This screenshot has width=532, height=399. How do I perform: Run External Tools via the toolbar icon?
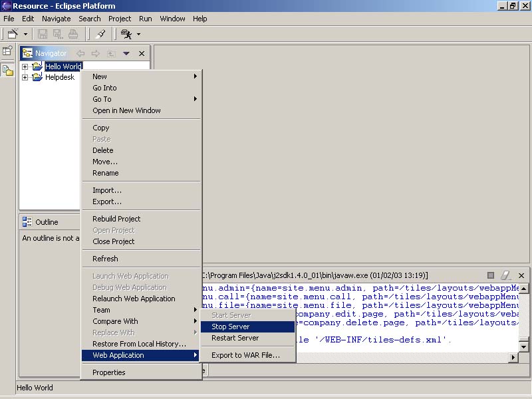pyautogui.click(x=126, y=34)
